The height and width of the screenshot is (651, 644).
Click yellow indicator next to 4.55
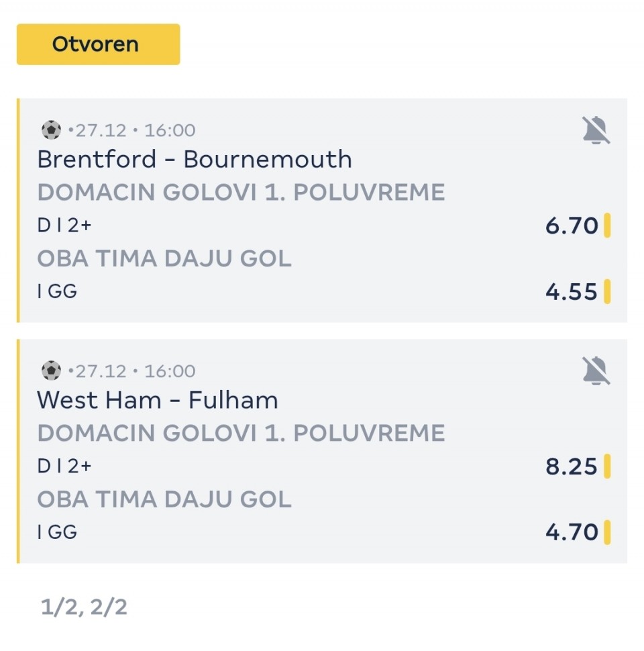click(x=607, y=292)
